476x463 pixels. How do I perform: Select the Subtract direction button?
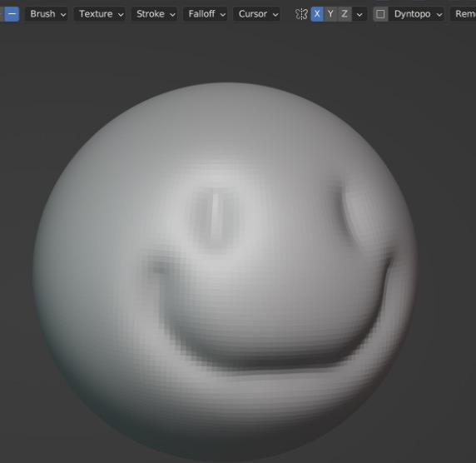(12, 14)
